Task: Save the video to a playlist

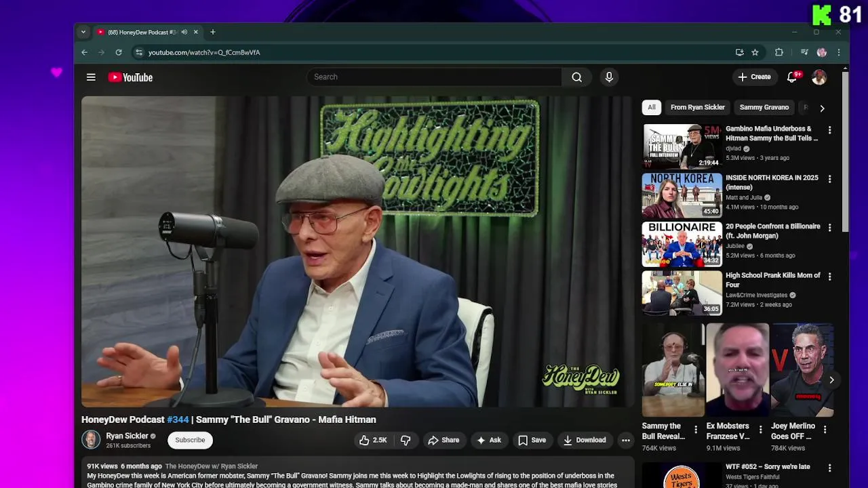Action: pyautogui.click(x=532, y=440)
